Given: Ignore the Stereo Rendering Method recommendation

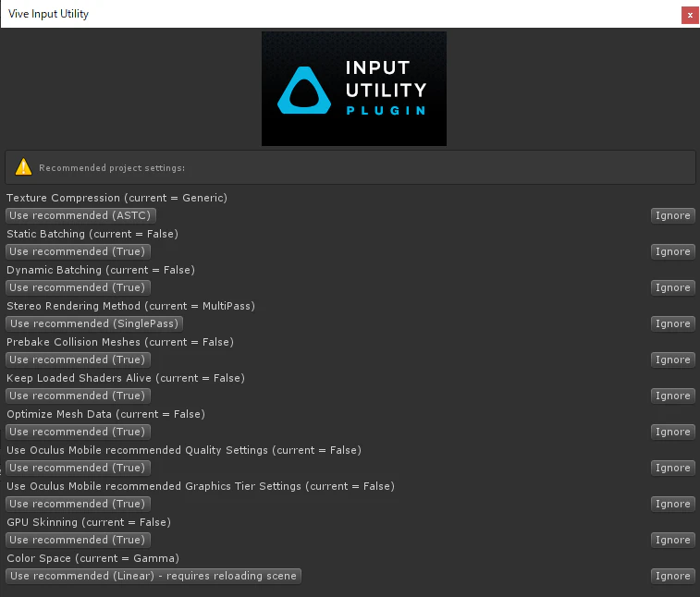Looking at the screenshot, I should (x=672, y=324).
